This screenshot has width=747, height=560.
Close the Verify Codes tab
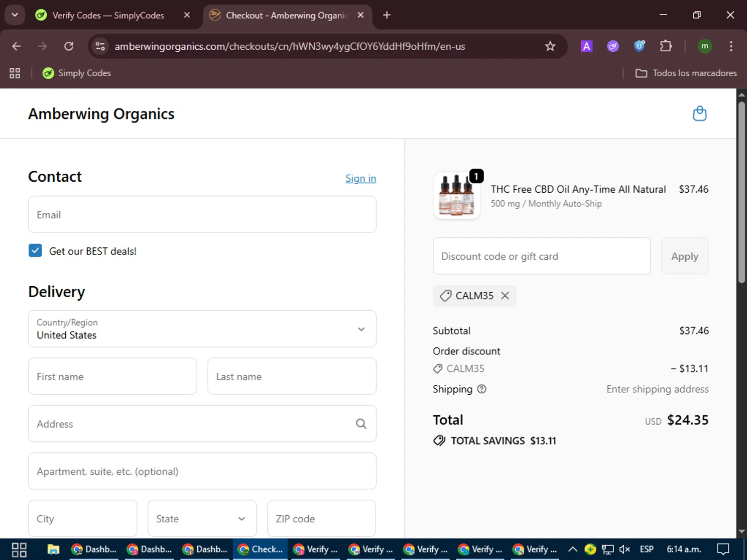pyautogui.click(x=187, y=15)
